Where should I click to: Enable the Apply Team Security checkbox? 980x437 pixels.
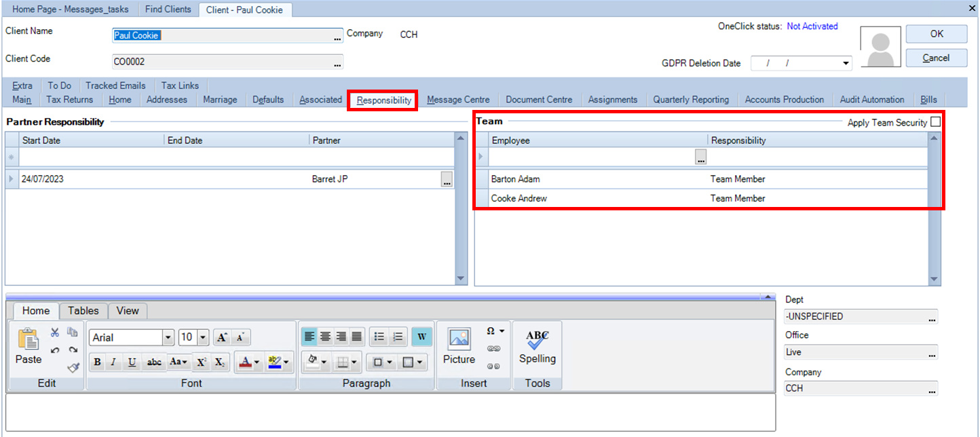pos(935,122)
